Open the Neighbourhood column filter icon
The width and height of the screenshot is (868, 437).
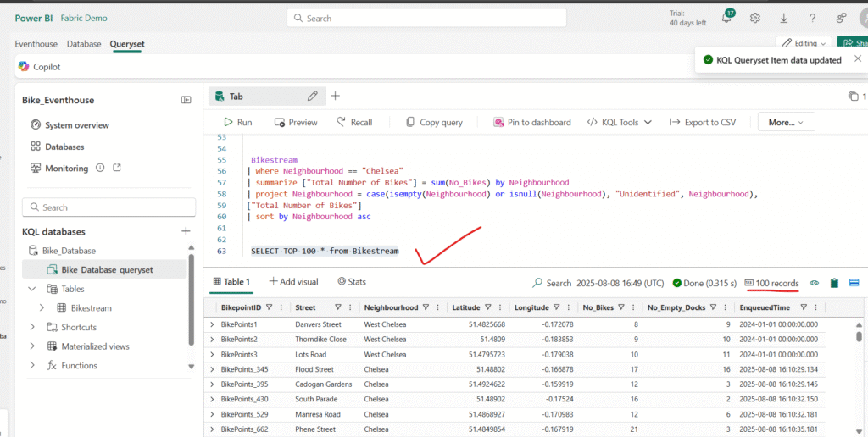pos(426,307)
